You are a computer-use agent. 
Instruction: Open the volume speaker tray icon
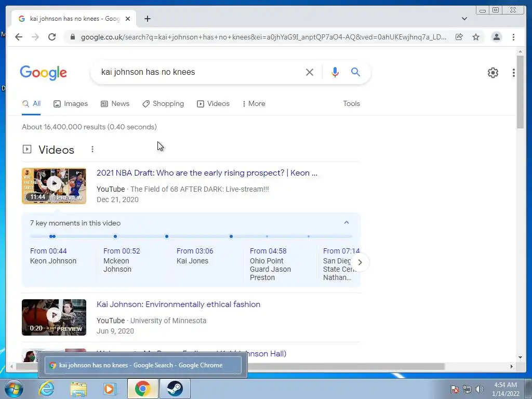point(480,389)
